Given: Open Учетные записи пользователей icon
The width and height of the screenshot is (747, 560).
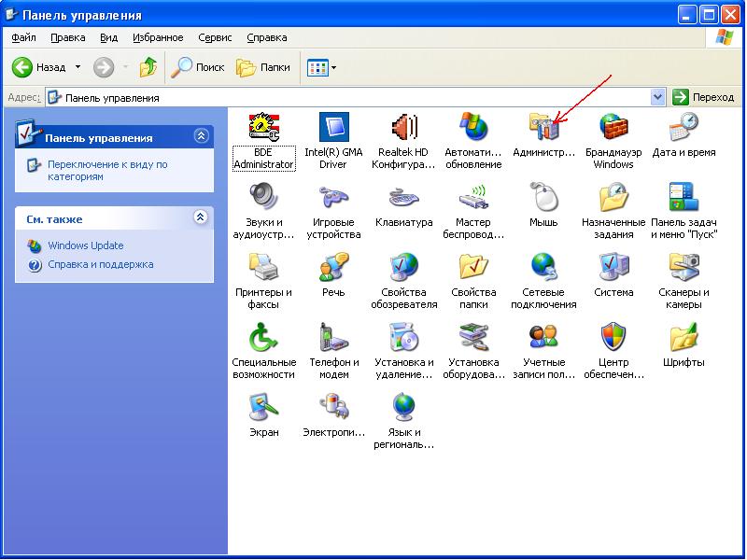Looking at the screenshot, I should (543, 338).
